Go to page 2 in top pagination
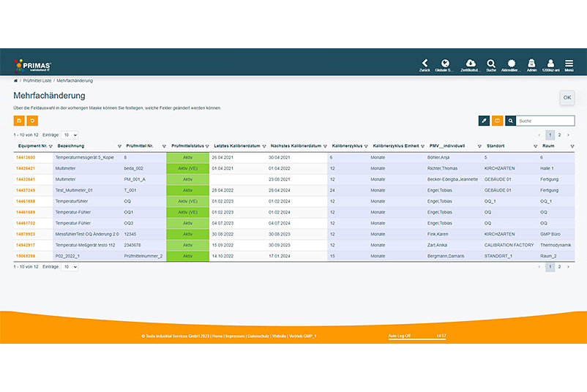Screen dimensions: 587x392 [559, 135]
